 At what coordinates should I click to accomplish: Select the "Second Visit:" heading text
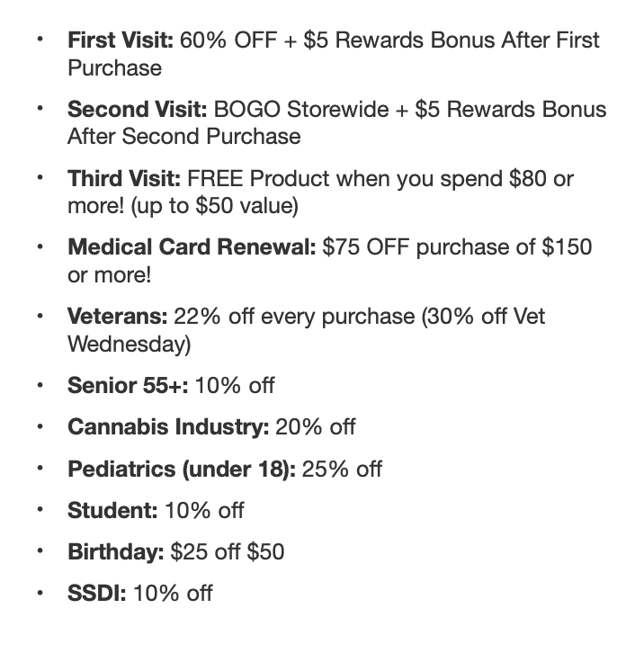pos(137,110)
